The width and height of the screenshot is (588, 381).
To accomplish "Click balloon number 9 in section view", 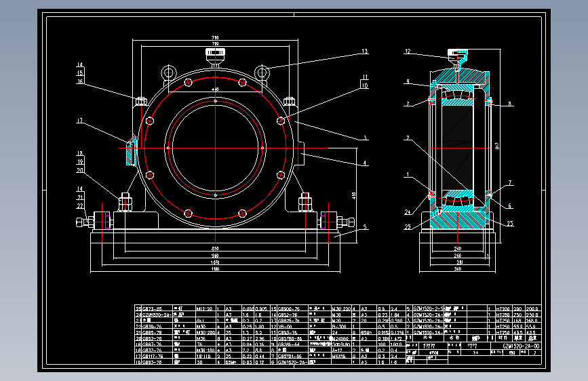I will [x=408, y=81].
